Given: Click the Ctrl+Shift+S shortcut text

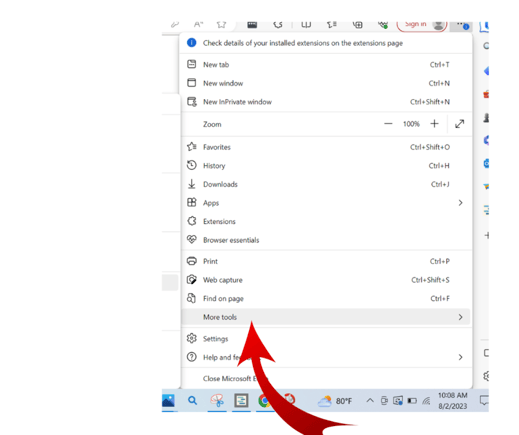Looking at the screenshot, I should point(430,280).
